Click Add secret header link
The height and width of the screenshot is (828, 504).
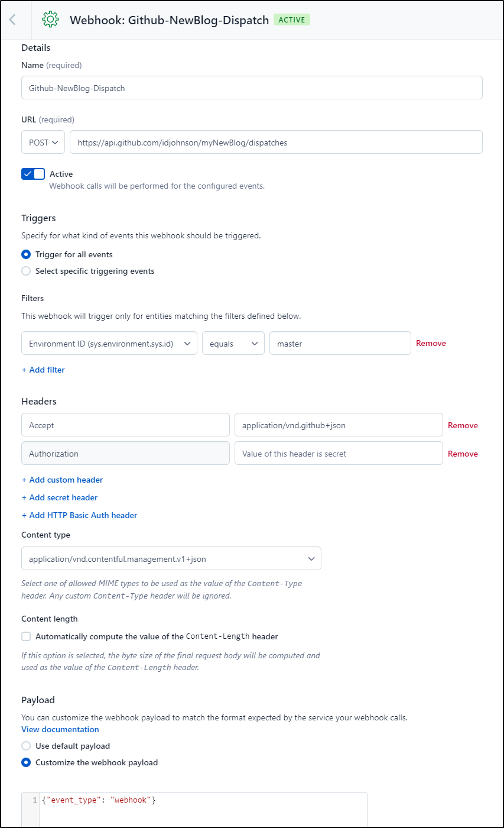(60, 497)
